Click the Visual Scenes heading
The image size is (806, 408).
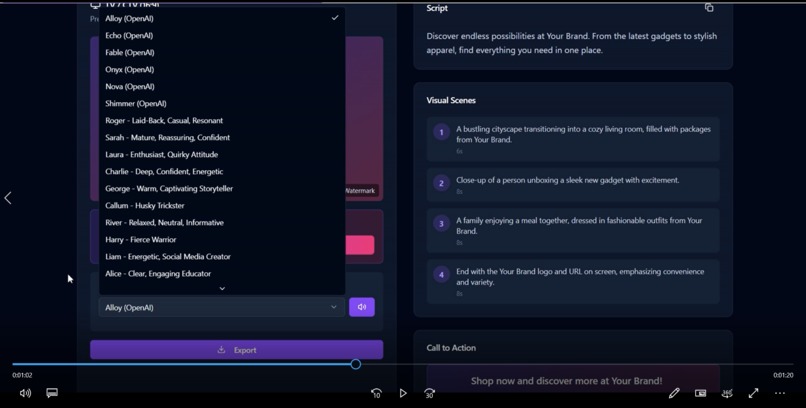point(451,100)
